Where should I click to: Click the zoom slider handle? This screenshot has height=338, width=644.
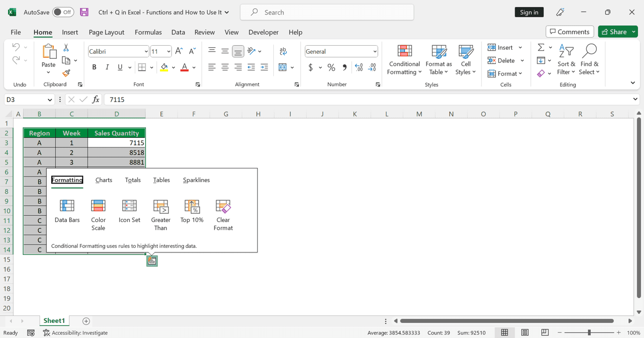click(x=589, y=332)
